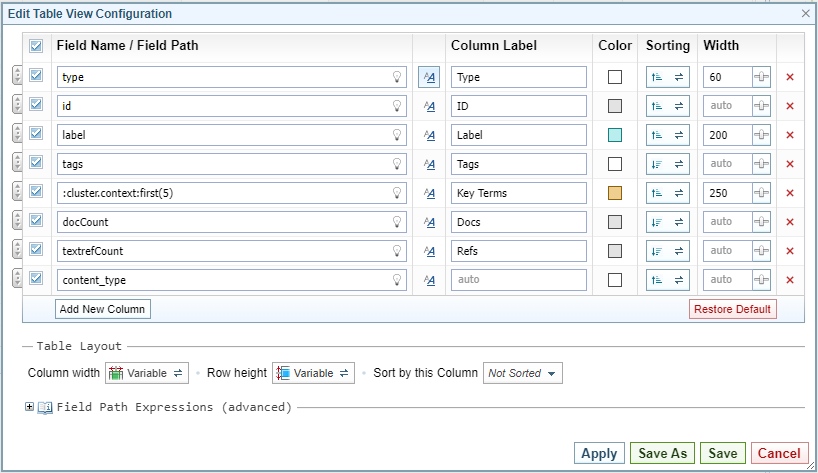This screenshot has height=473, width=818.
Task: Click the row reorder handle for id row
Action: pyautogui.click(x=17, y=106)
